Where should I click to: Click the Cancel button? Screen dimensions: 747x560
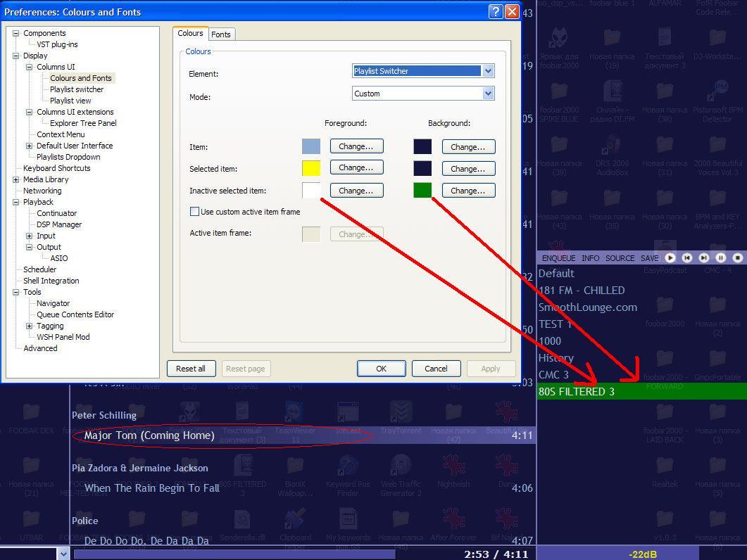click(436, 369)
